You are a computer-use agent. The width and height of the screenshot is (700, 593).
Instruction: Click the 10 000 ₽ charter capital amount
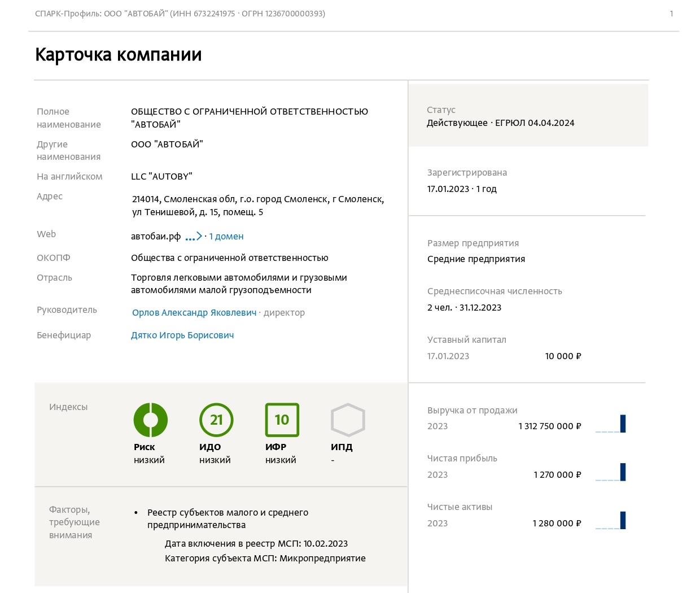(563, 356)
